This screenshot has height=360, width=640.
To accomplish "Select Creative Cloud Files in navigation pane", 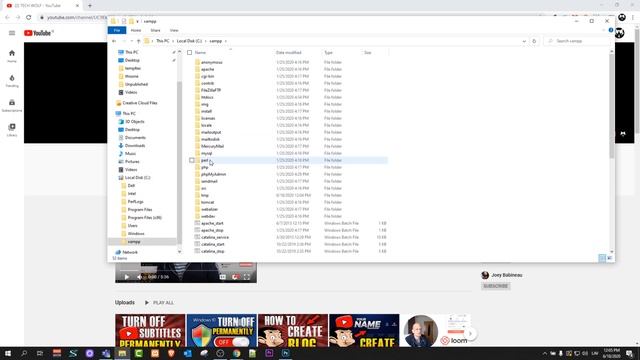I will click(140, 103).
